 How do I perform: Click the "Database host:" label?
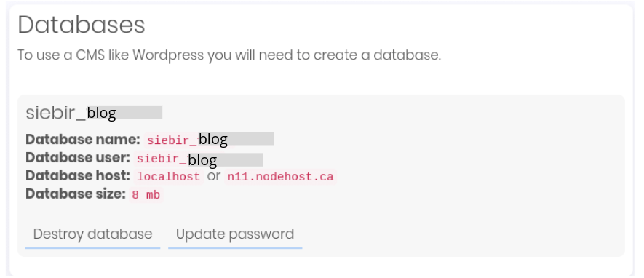coord(78,176)
